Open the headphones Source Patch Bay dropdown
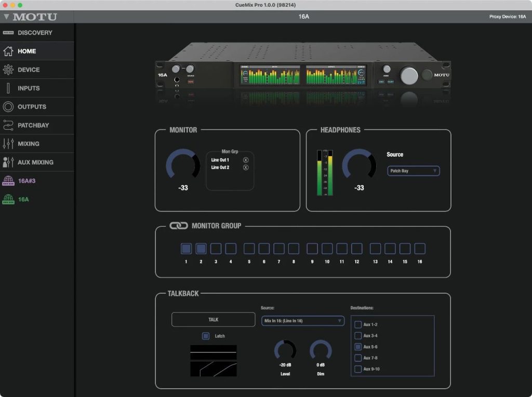 click(414, 171)
